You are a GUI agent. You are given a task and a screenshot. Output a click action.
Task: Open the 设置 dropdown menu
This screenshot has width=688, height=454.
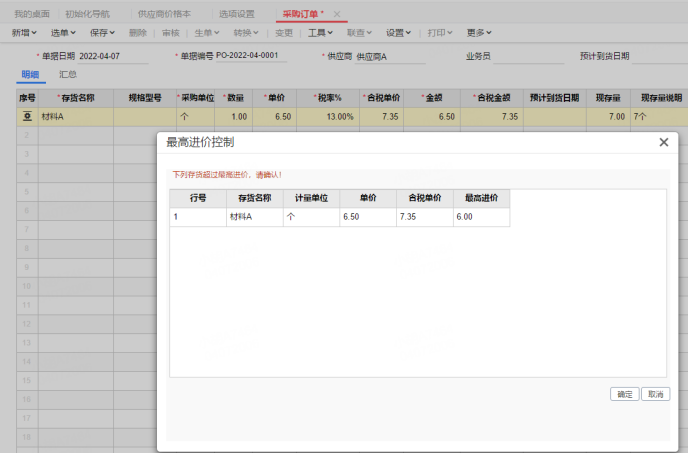pyautogui.click(x=401, y=33)
